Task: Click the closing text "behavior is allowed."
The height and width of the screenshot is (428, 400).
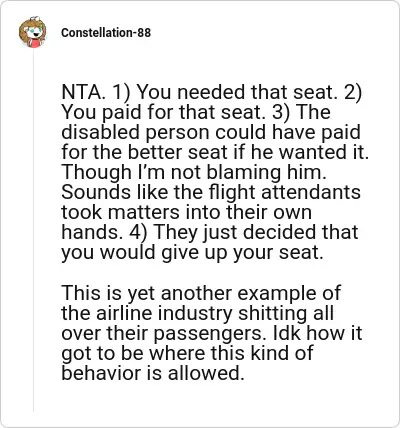Action: (x=153, y=373)
